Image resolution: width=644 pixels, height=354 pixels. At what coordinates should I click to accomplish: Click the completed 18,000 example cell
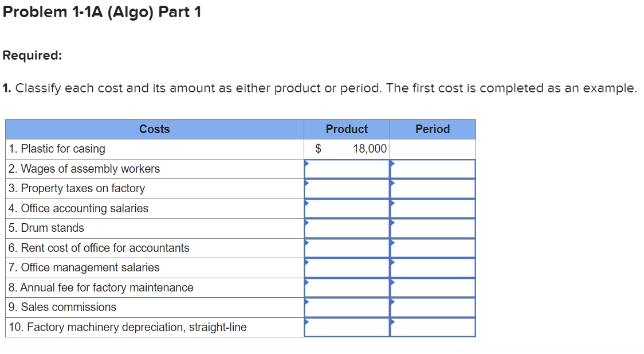[x=347, y=149]
